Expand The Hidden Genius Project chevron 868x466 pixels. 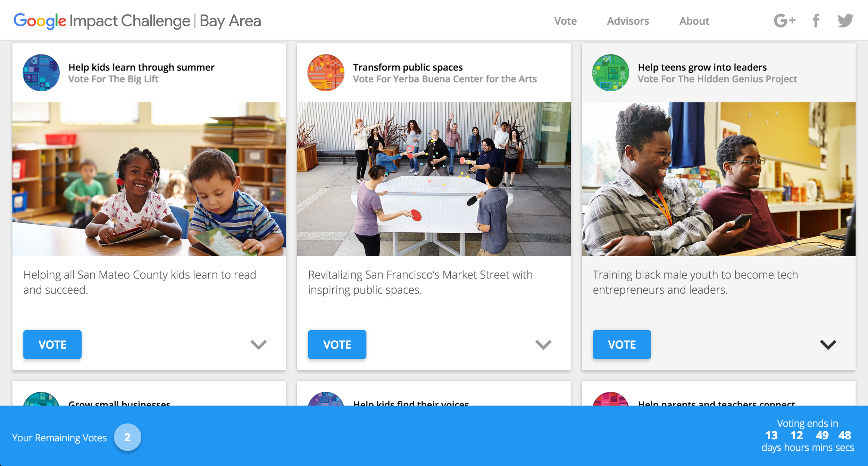[x=828, y=344]
